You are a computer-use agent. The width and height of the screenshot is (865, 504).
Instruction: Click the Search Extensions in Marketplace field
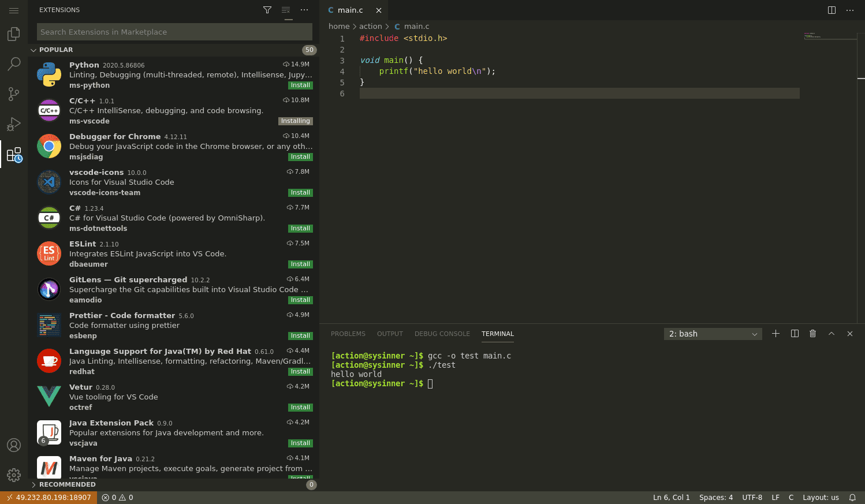[174, 32]
